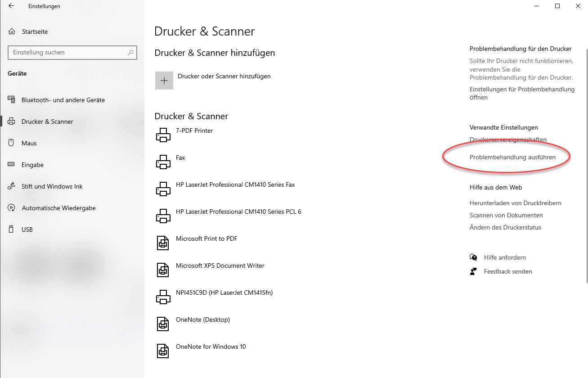Screen dimensions: 588x378
Task: Select HP LaserJet Professional CM1410 Series PCL 6
Action: [x=238, y=211]
